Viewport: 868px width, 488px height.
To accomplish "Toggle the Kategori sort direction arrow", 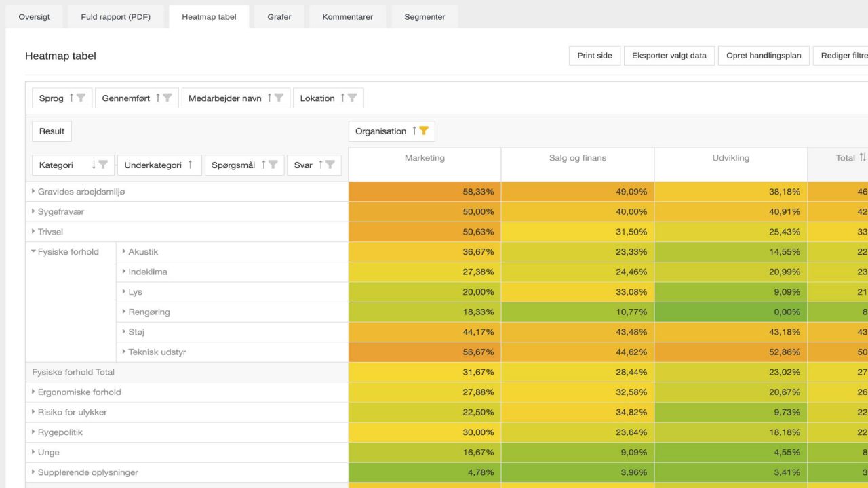I will tap(94, 165).
